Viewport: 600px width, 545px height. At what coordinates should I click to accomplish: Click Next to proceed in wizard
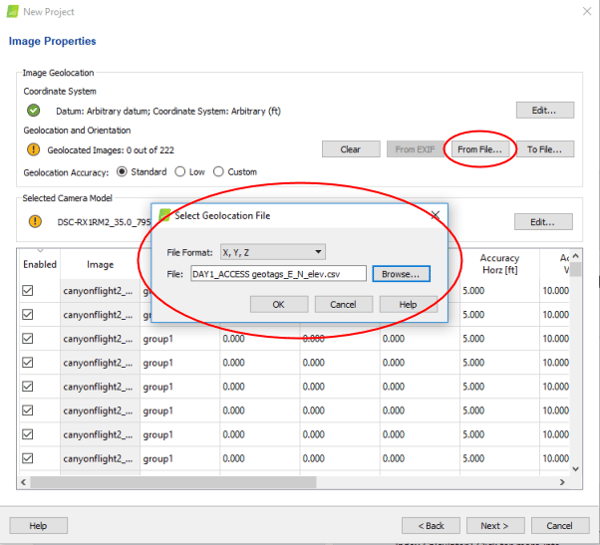[494, 525]
